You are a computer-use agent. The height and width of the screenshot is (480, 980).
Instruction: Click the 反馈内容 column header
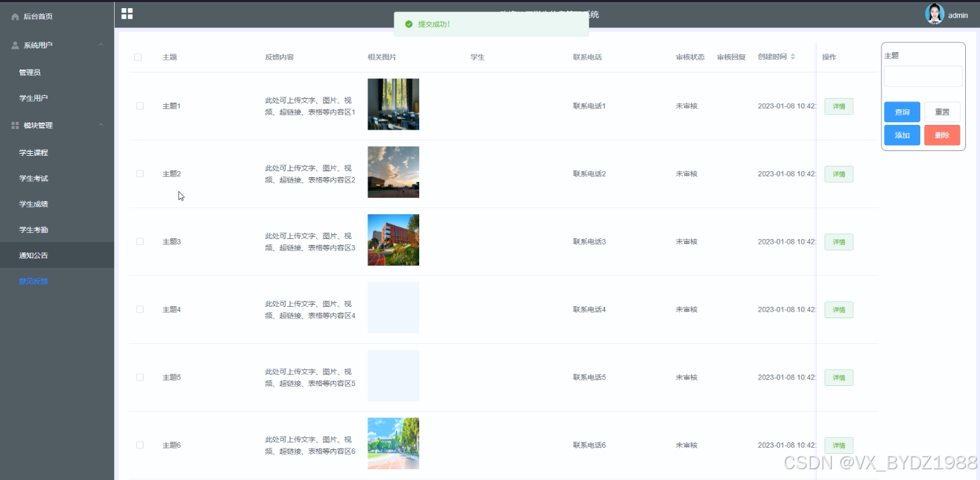pyautogui.click(x=279, y=57)
